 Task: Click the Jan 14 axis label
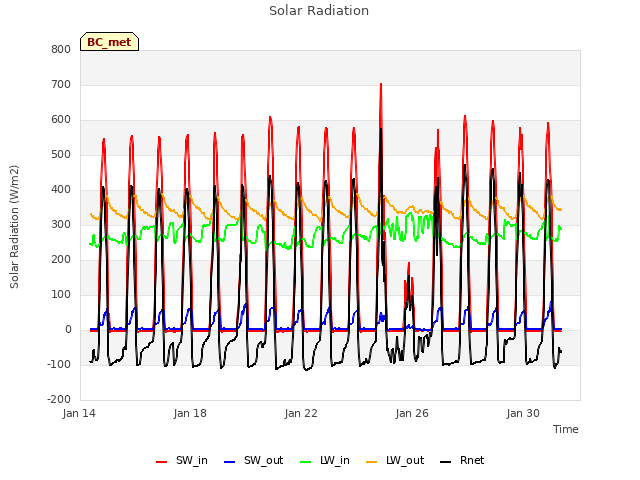coord(79,413)
